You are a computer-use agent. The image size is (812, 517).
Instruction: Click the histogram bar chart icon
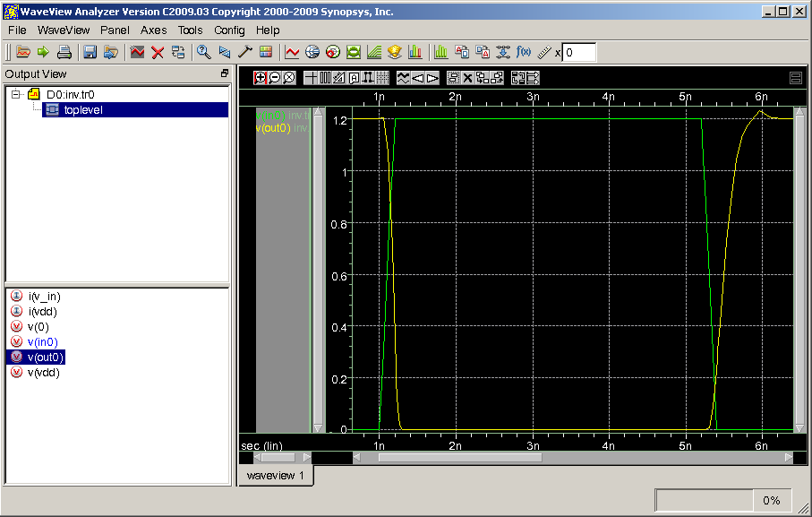coord(440,53)
